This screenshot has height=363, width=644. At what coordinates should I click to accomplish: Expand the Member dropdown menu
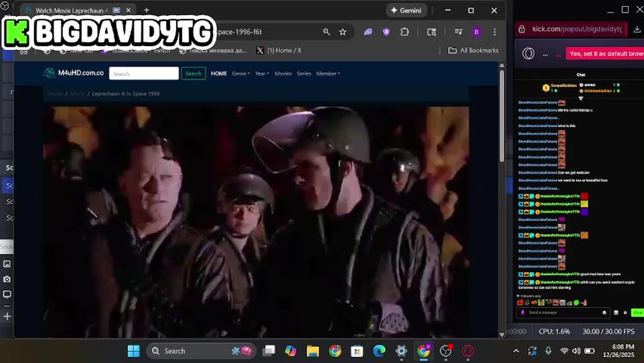tap(328, 74)
